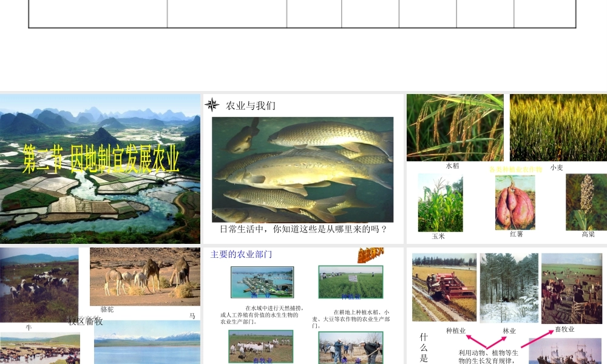Select the vertical text 什么是
The height and width of the screenshot is (364, 607).
pyautogui.click(x=424, y=348)
